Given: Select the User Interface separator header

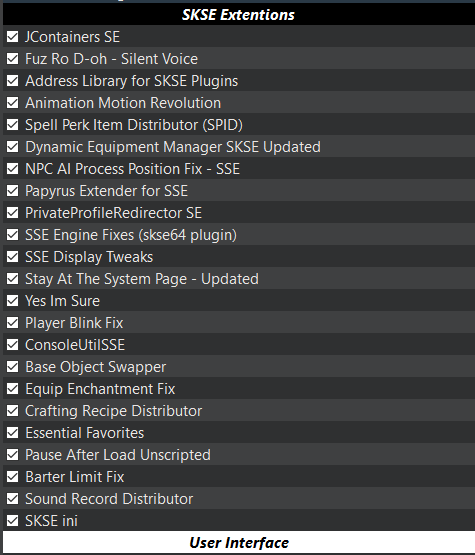Looking at the screenshot, I should [239, 542].
